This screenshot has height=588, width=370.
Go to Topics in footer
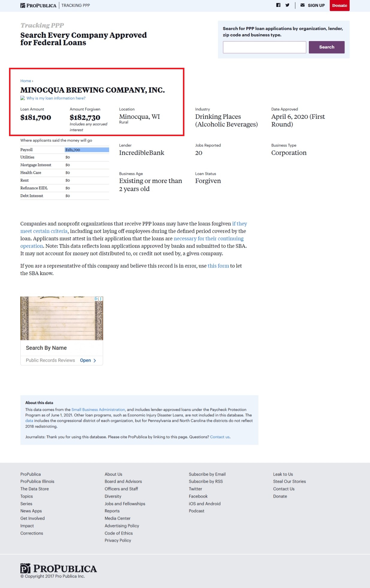[27, 496]
